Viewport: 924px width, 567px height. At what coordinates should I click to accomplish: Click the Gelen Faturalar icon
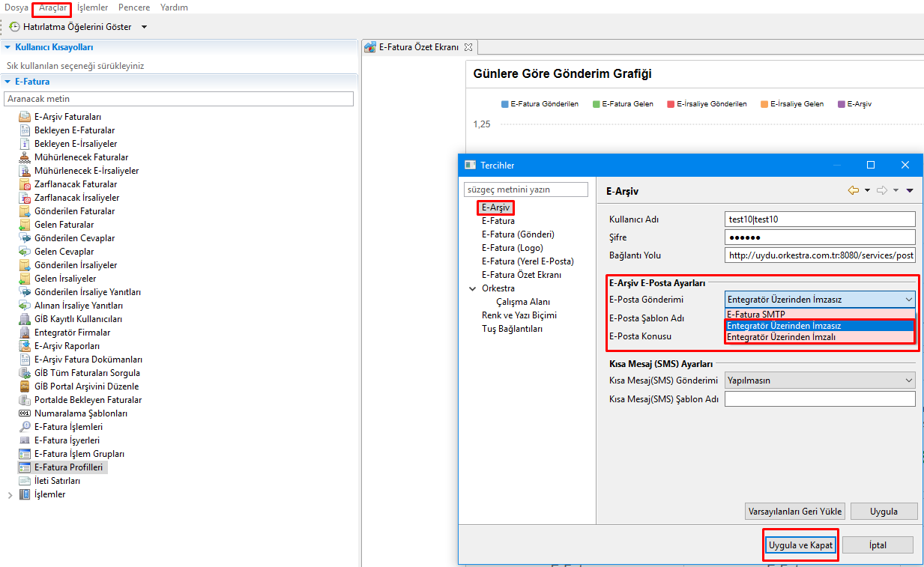(x=25, y=225)
